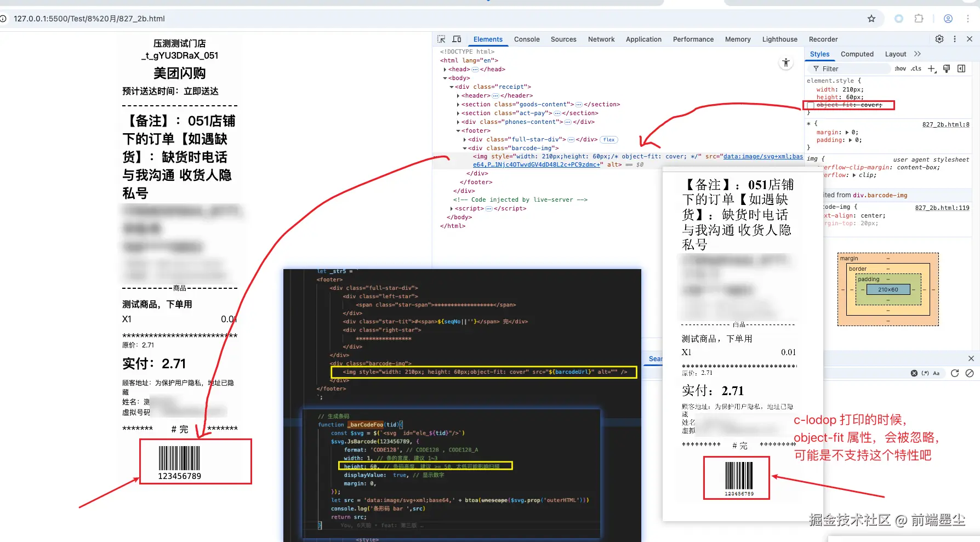Collapse the div barcode-img node
Image resolution: width=980 pixels, height=542 pixels.
tap(465, 149)
